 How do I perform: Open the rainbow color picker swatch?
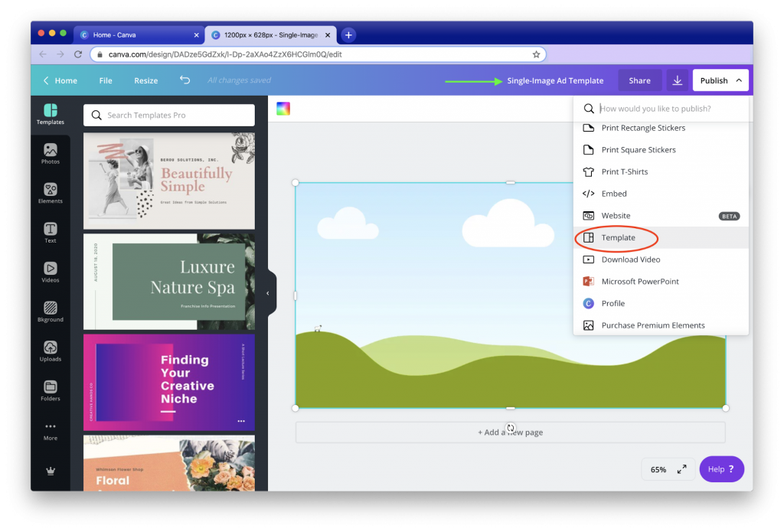pos(283,109)
